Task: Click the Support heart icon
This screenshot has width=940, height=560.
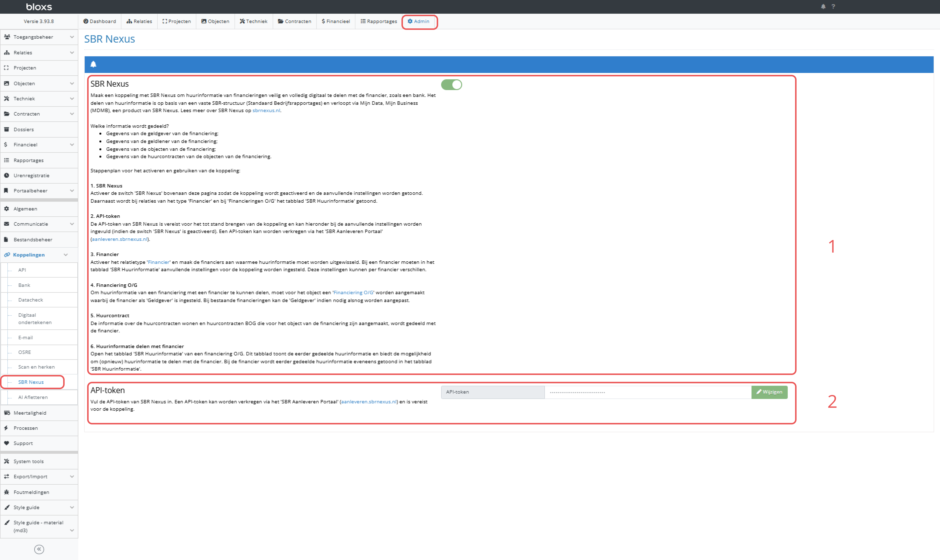Action: point(6,443)
